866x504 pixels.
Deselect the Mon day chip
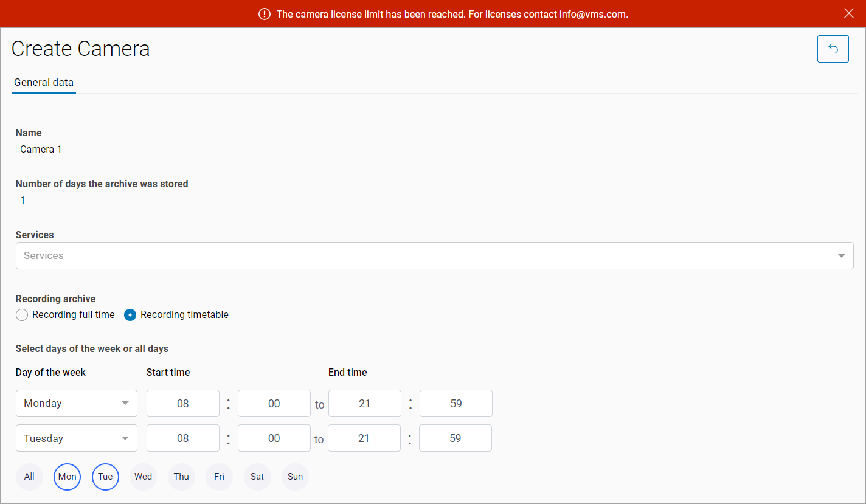click(x=67, y=477)
